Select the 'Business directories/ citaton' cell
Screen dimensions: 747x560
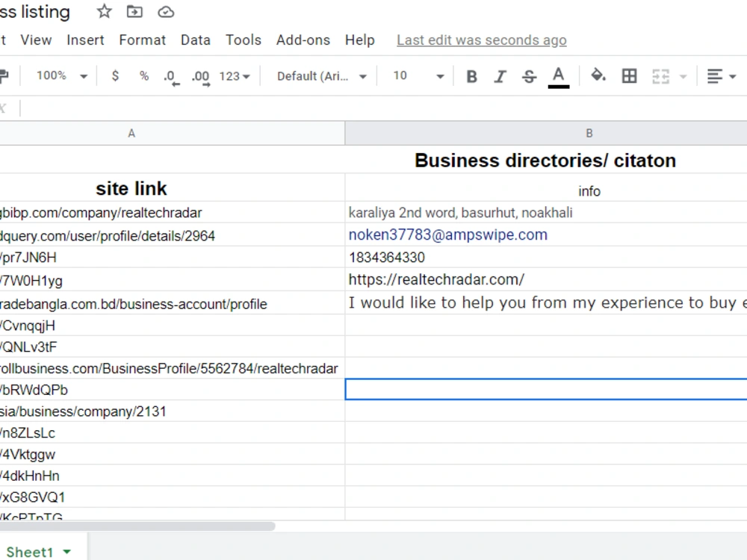[x=546, y=161]
